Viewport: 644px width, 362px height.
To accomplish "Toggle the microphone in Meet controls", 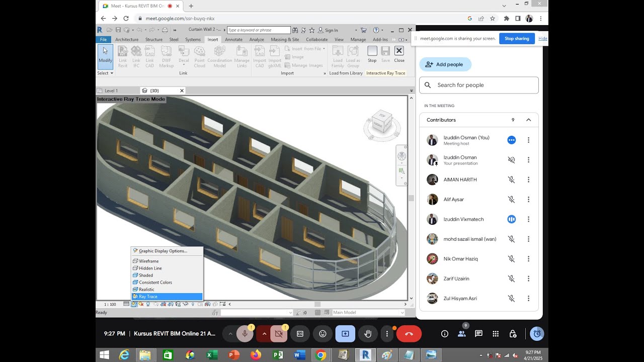I will [245, 334].
